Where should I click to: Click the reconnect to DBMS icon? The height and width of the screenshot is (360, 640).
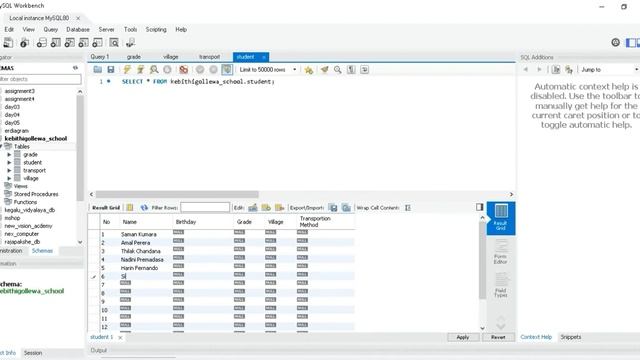130,42
